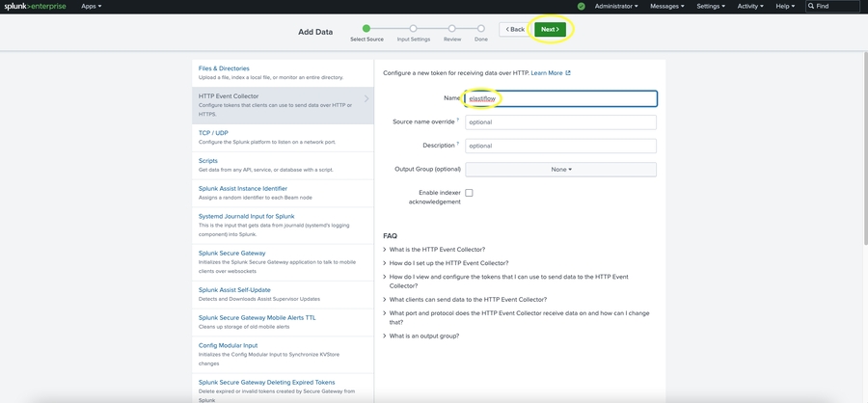Expand "How do I set up" FAQ item
Viewport: 868px width, 403px height.
point(448,263)
